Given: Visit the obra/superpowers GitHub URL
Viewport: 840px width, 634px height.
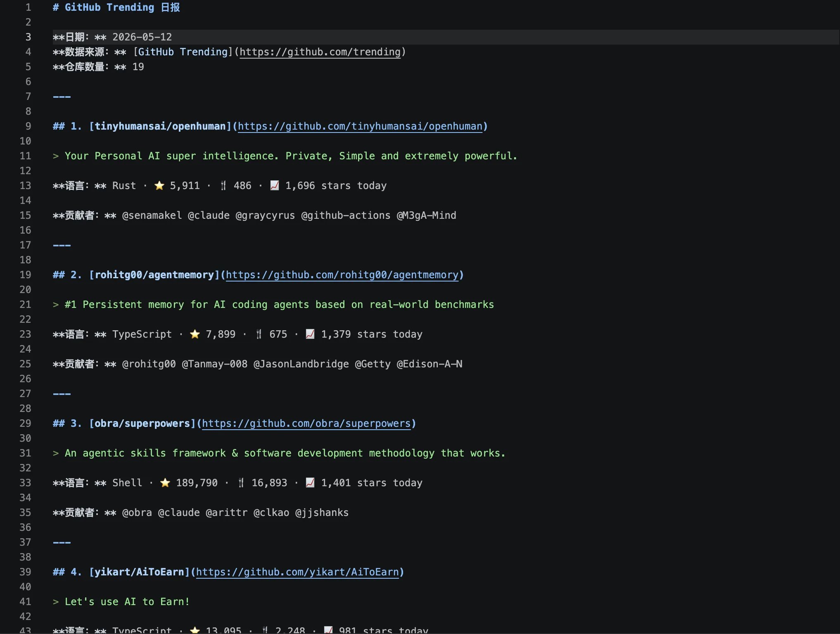Looking at the screenshot, I should tap(306, 423).
